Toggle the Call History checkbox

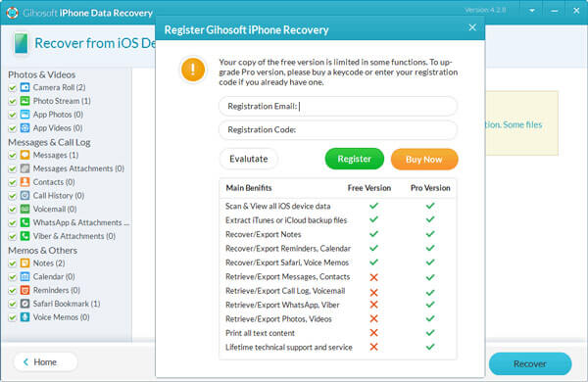point(13,196)
